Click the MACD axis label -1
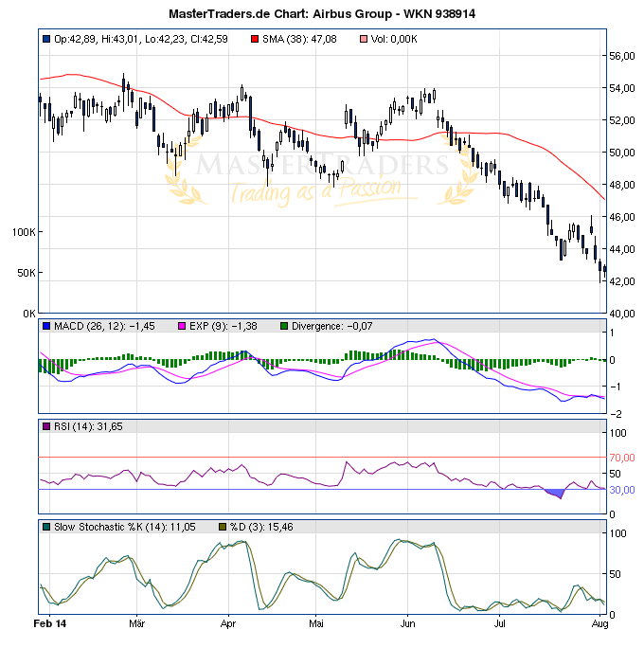The image size is (644, 648). point(616,387)
